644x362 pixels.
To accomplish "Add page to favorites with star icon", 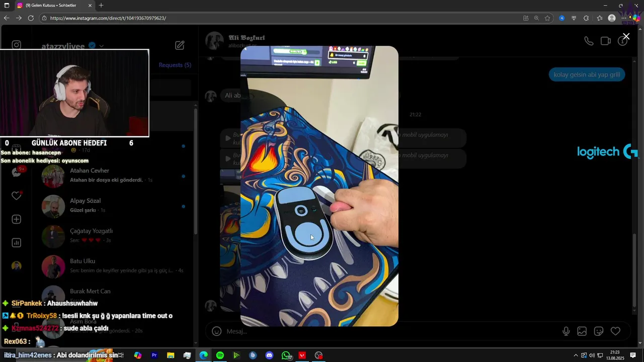I will (547, 18).
